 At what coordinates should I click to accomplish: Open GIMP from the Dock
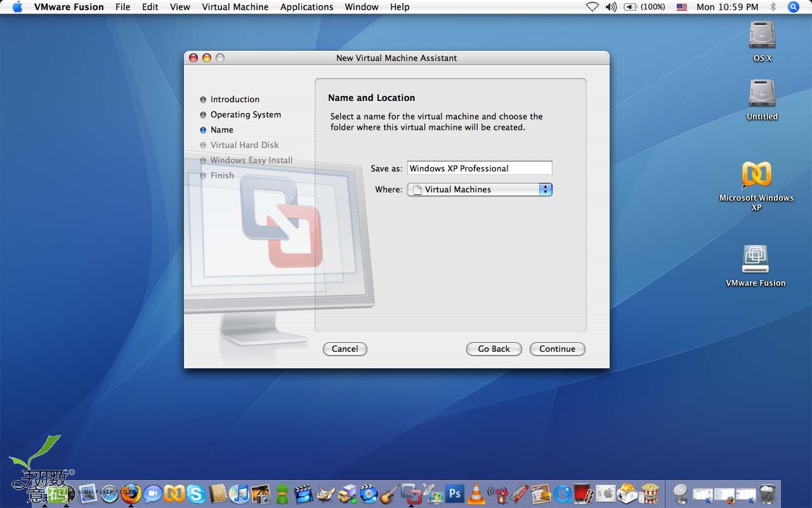(325, 493)
